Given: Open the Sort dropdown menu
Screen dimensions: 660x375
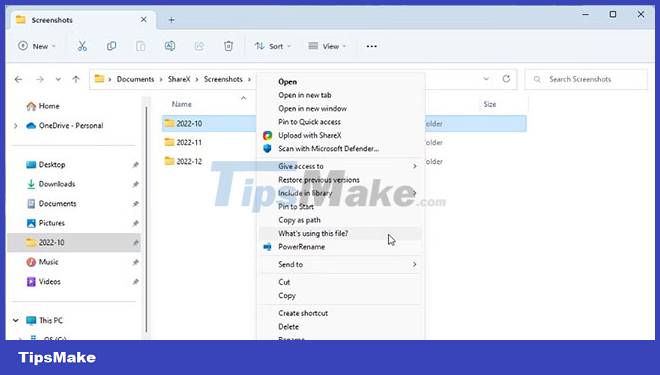Looking at the screenshot, I should tap(272, 46).
